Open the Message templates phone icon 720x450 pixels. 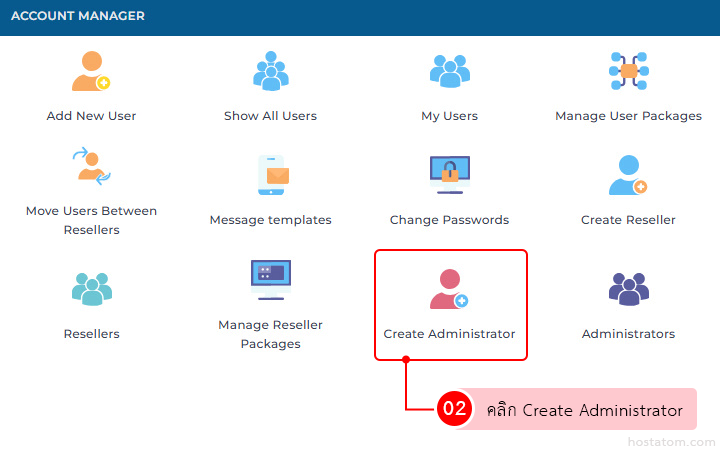(273, 175)
